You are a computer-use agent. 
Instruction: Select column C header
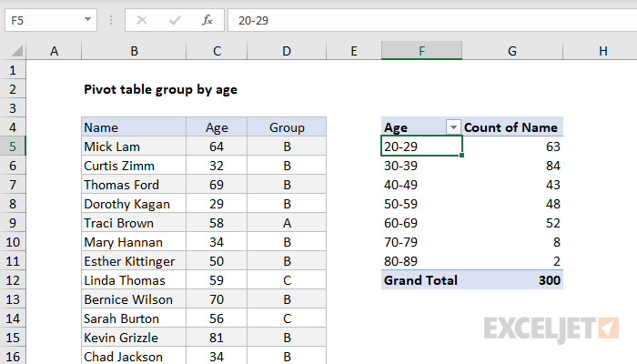coord(217,51)
